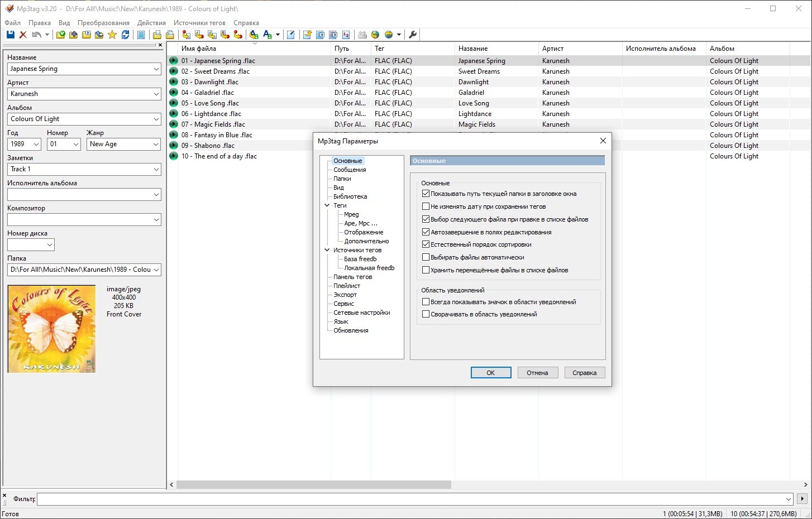Image resolution: width=812 pixels, height=519 pixels.
Task: Click left arrow of horizontal scrollbar
Action: click(x=171, y=485)
